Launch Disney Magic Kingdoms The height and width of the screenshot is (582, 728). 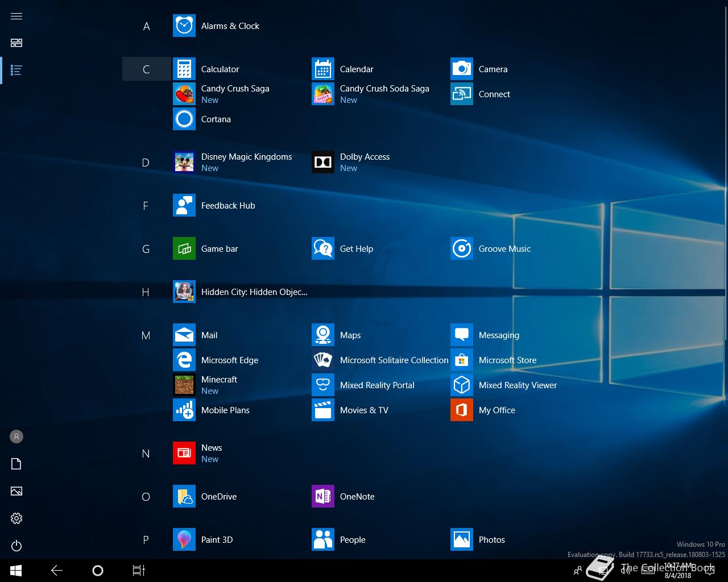tap(184, 163)
